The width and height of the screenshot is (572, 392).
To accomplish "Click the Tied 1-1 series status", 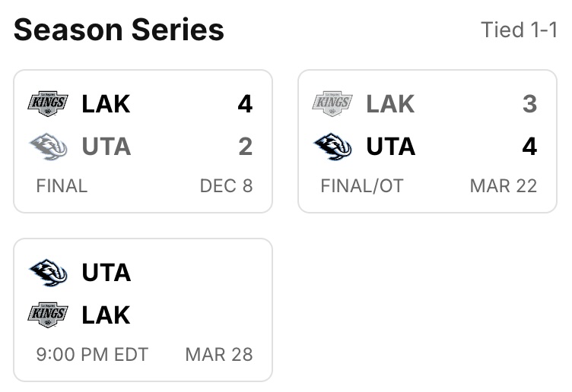I will [519, 30].
